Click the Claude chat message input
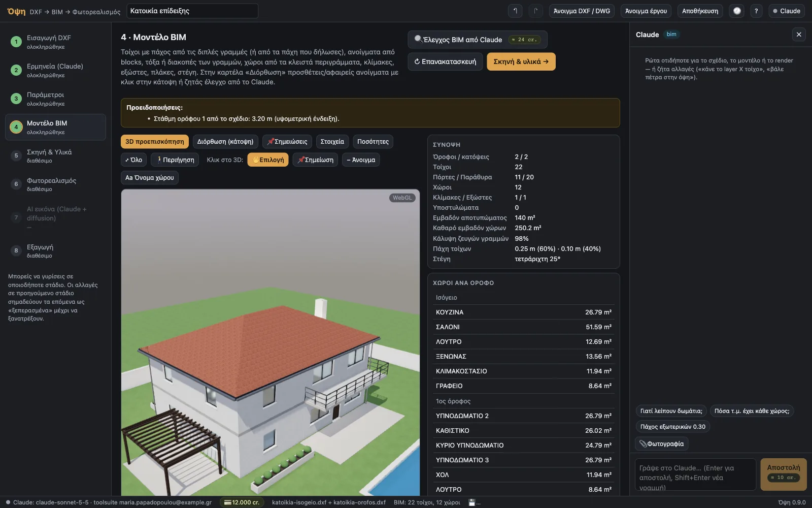 (x=695, y=474)
